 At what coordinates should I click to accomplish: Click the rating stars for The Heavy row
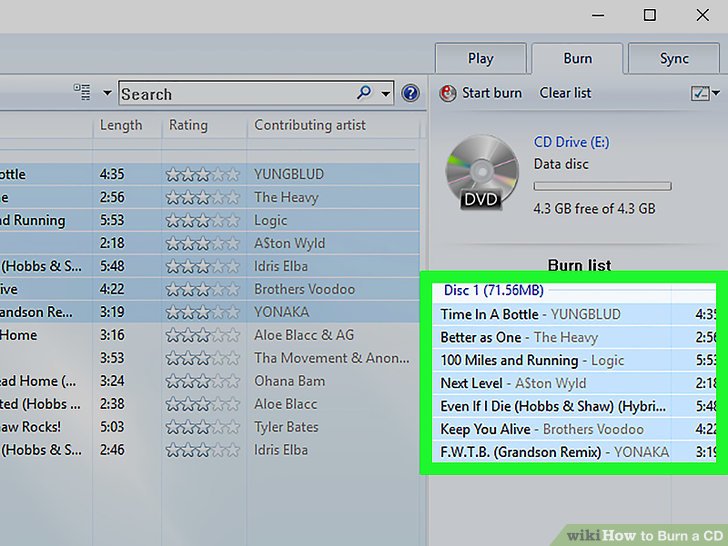tap(202, 197)
